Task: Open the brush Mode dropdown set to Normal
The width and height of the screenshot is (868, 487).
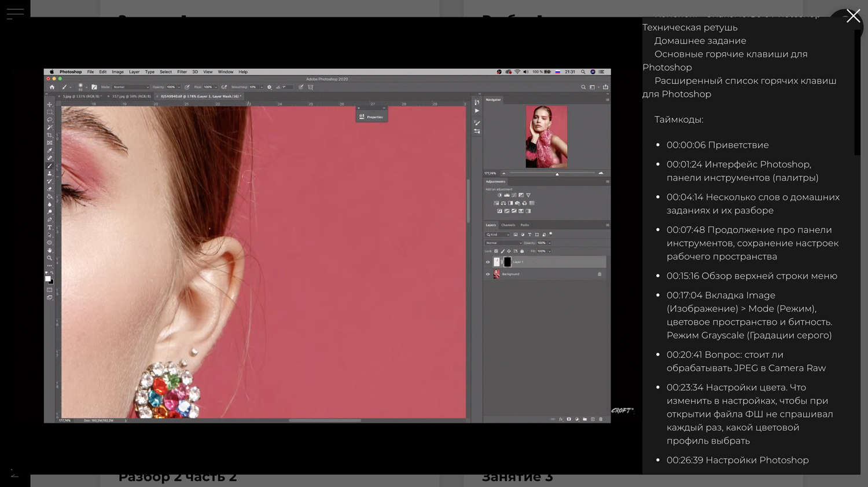Action: 130,87
